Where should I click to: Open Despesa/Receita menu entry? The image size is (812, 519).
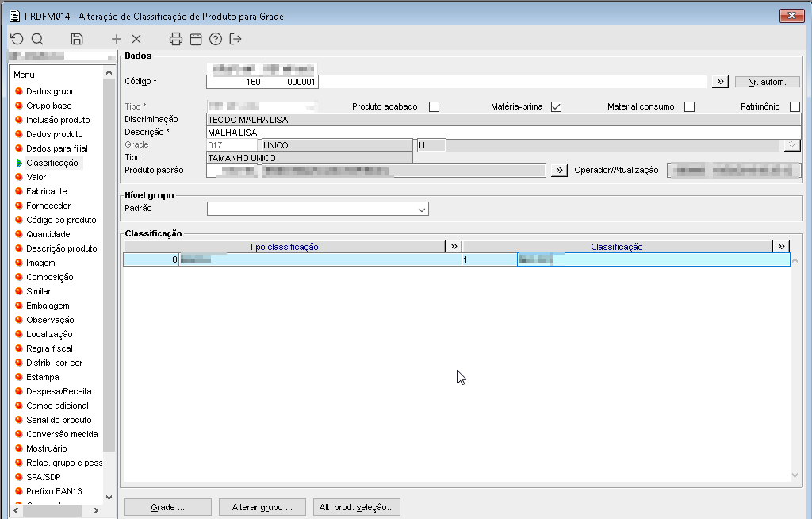(x=59, y=391)
